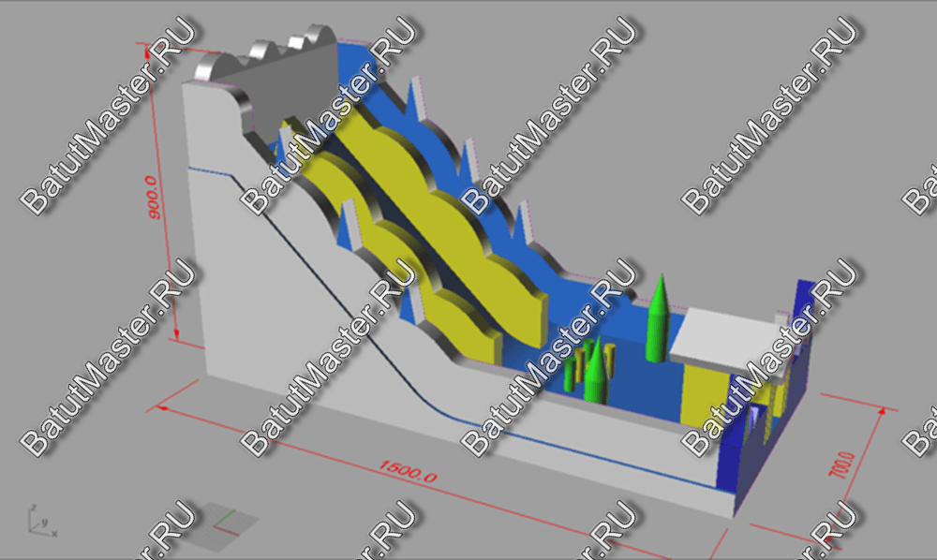Select the "900.0" height dimension label
This screenshot has width=937, height=560.
(153, 198)
